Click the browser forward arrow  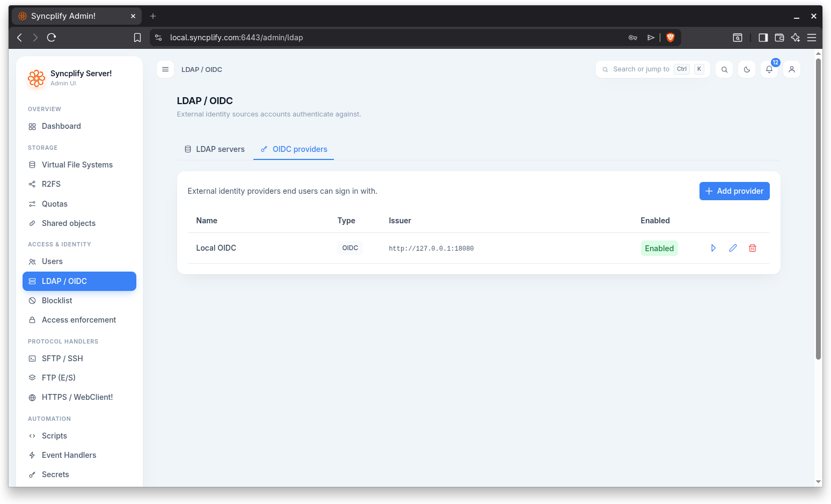click(x=35, y=38)
